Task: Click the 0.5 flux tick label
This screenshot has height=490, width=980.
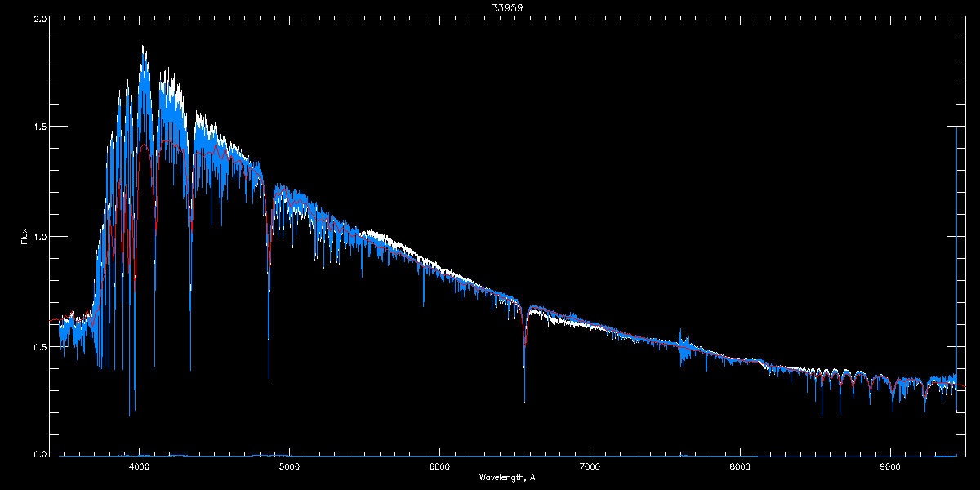Action: (x=38, y=346)
